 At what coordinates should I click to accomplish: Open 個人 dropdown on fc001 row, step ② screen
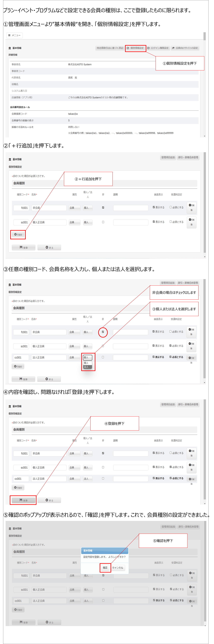(88, 208)
